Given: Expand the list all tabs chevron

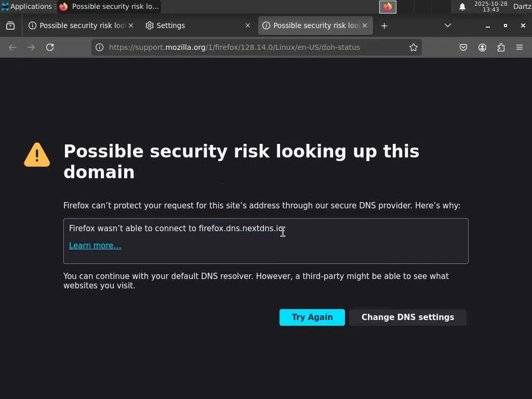Looking at the screenshot, I should [448, 25].
